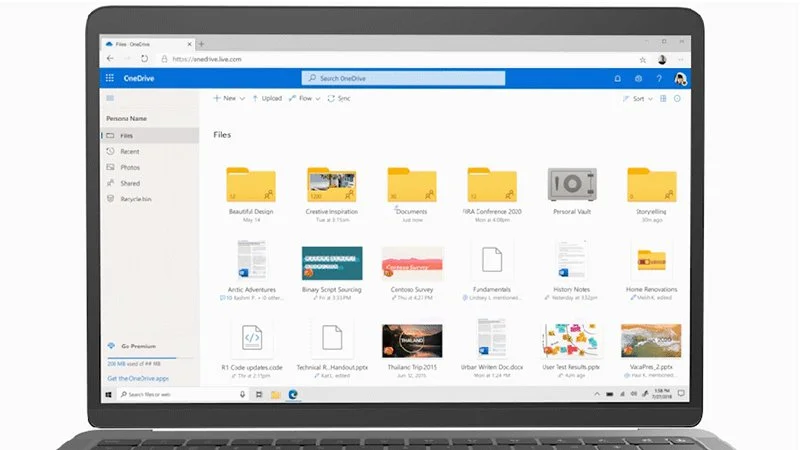Open the R1 Code updates.code file
The width and height of the screenshot is (800, 450).
tap(252, 338)
